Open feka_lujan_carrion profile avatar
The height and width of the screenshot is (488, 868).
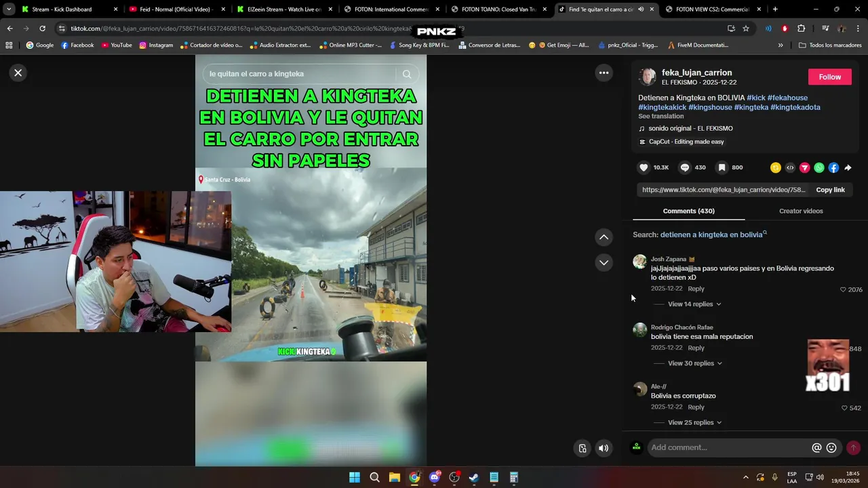click(x=648, y=77)
